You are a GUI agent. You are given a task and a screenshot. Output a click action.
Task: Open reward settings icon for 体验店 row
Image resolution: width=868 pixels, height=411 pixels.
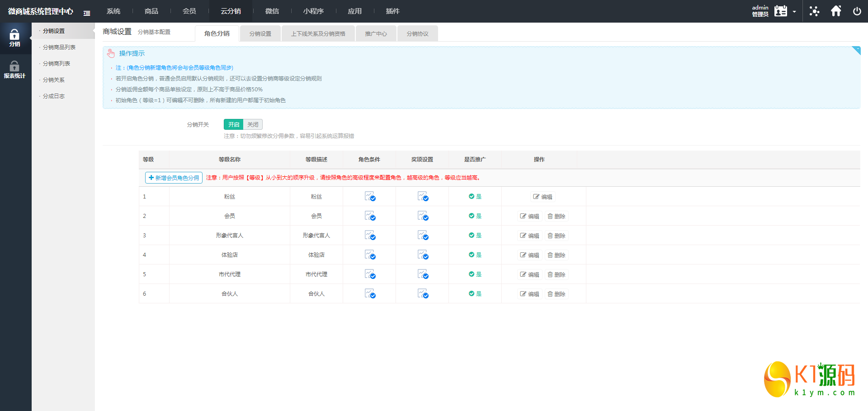coord(423,255)
